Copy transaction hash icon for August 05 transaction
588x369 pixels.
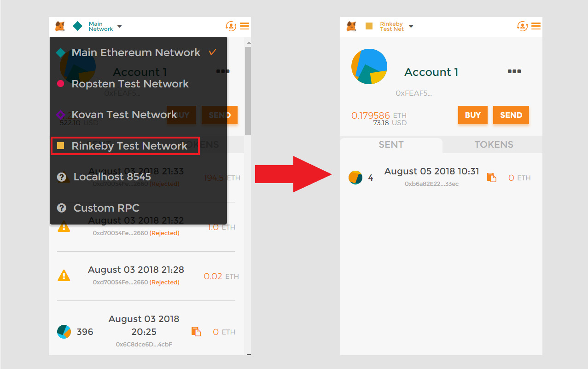[492, 178]
